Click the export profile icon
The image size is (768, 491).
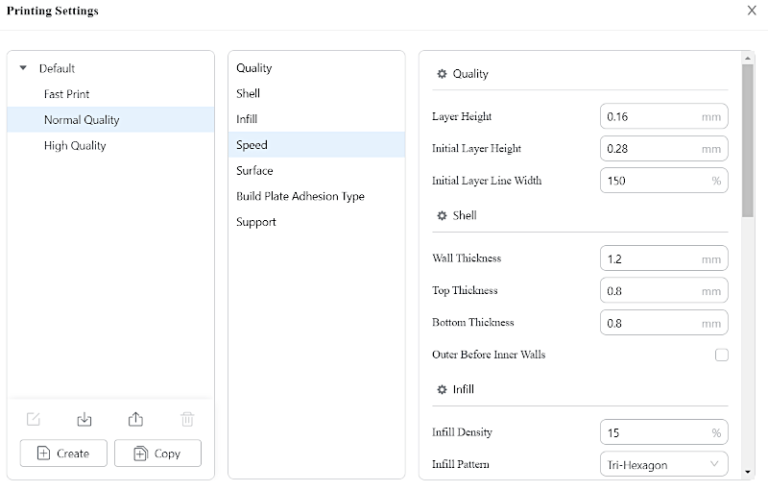(136, 420)
